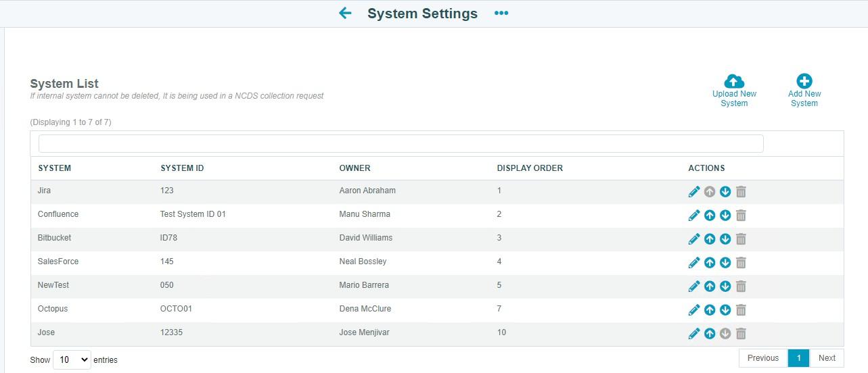The image size is (868, 373).
Task: Go back using the header arrow
Action: [x=345, y=13]
